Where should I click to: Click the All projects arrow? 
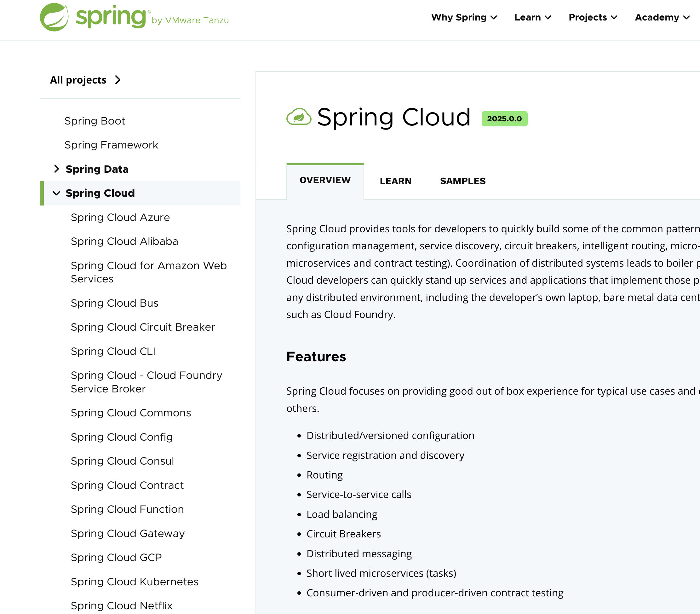pyautogui.click(x=118, y=79)
